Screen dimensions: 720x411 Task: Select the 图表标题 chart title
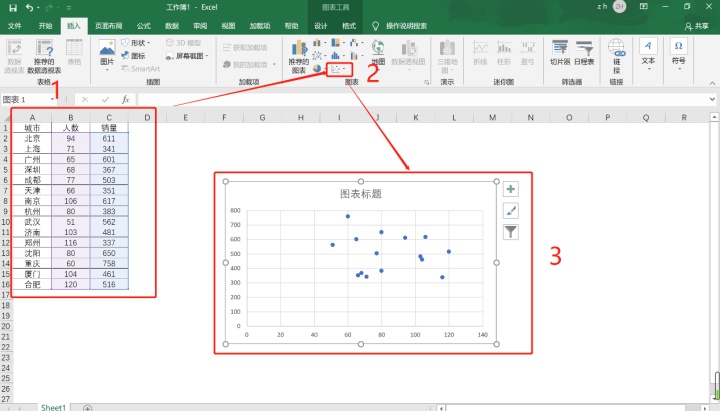pyautogui.click(x=361, y=194)
